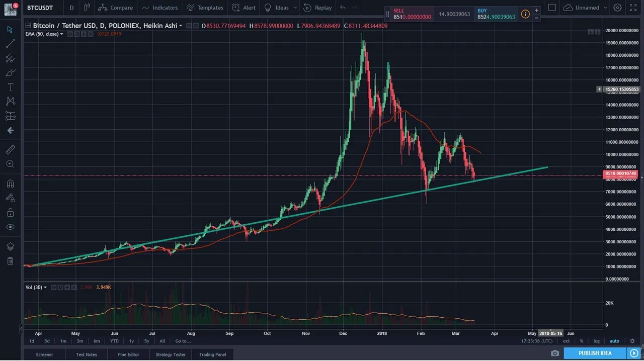Screen dimensions: 644x361
Task: Open the trading info circle icon
Action: click(525, 14)
